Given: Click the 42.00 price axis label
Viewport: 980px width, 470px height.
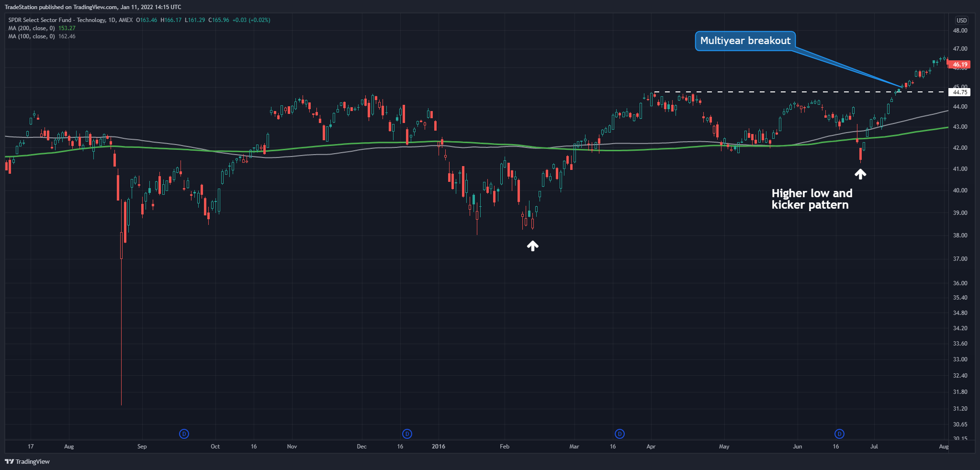Looking at the screenshot, I should click(x=960, y=148).
